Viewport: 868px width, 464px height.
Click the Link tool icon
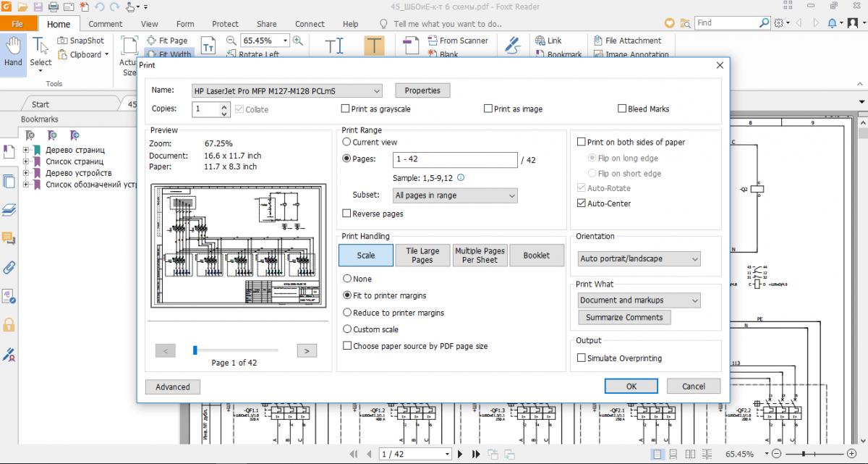tap(540, 41)
